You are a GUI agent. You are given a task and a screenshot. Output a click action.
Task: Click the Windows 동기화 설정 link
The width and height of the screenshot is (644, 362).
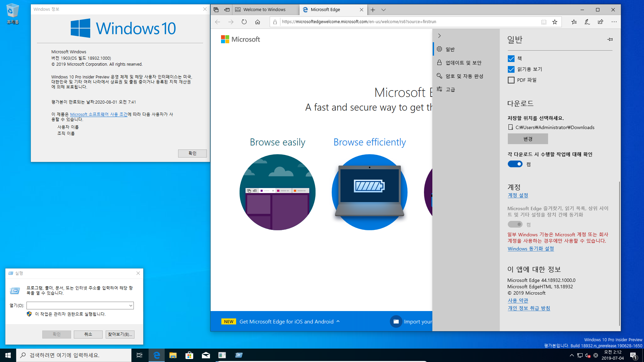530,248
